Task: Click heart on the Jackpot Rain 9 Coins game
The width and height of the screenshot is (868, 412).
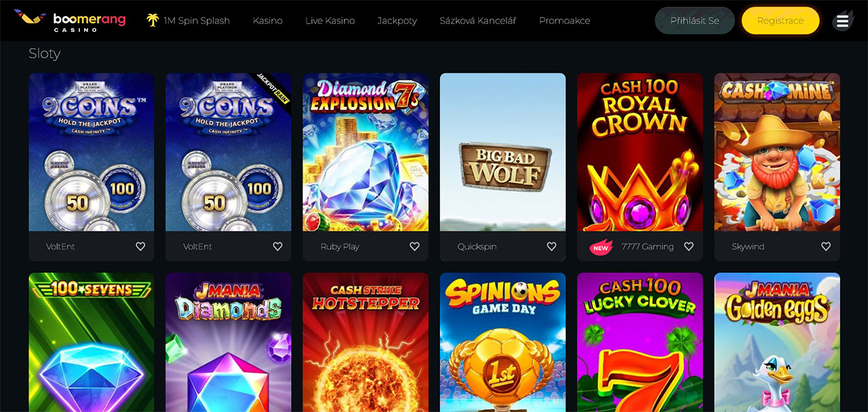Action: [277, 247]
